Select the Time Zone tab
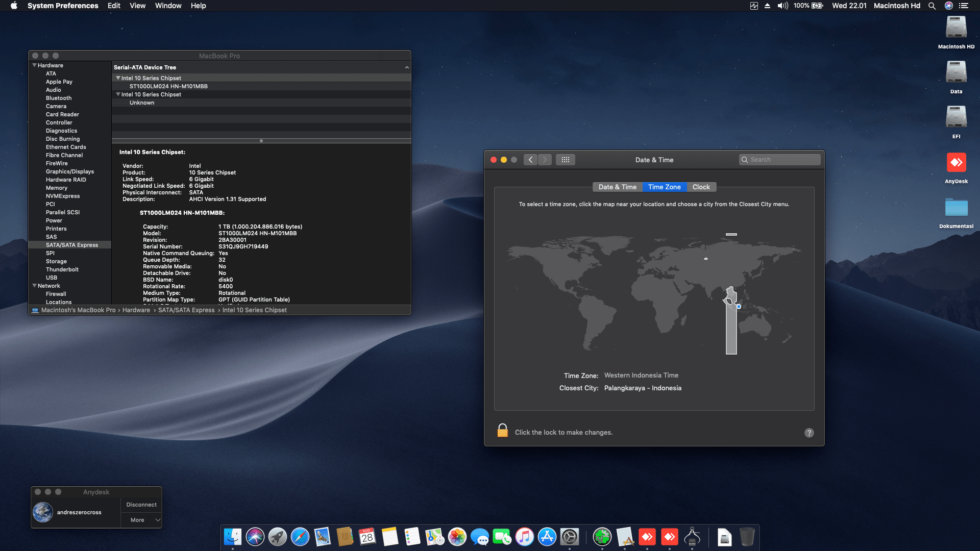 tap(665, 187)
